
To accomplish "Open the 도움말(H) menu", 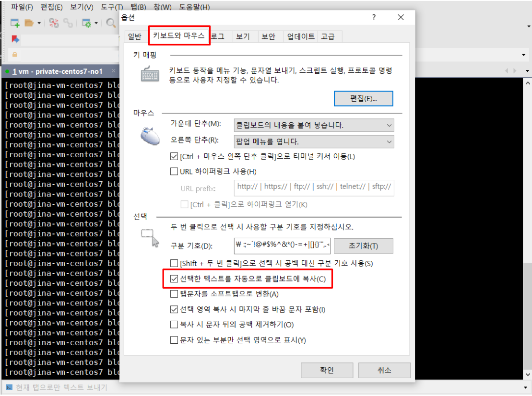I will pos(194,7).
